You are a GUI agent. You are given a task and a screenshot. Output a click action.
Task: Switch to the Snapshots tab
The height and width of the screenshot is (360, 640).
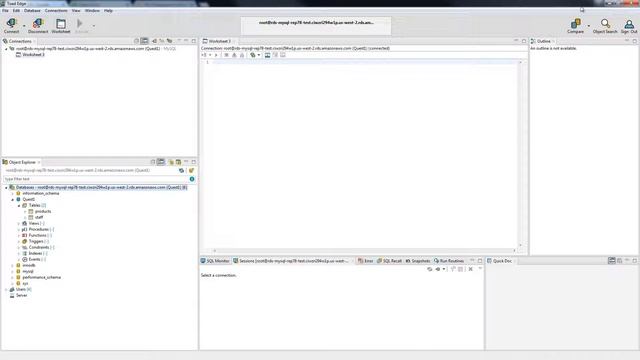coord(418,261)
